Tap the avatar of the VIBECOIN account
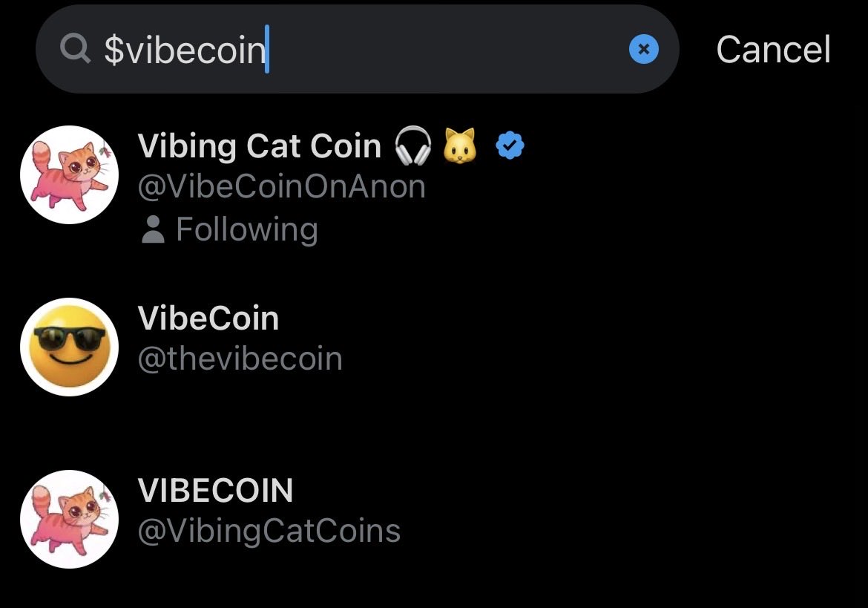 (x=69, y=519)
